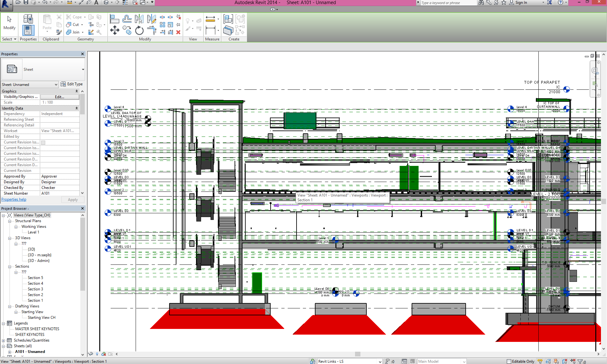Click the Trim/Extend to Corner icon

point(152,30)
